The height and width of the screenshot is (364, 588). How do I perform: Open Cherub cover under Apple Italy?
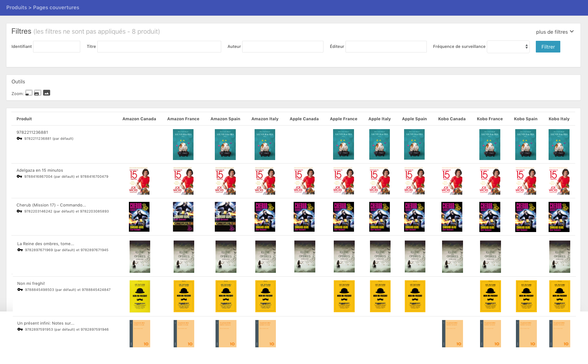click(380, 217)
